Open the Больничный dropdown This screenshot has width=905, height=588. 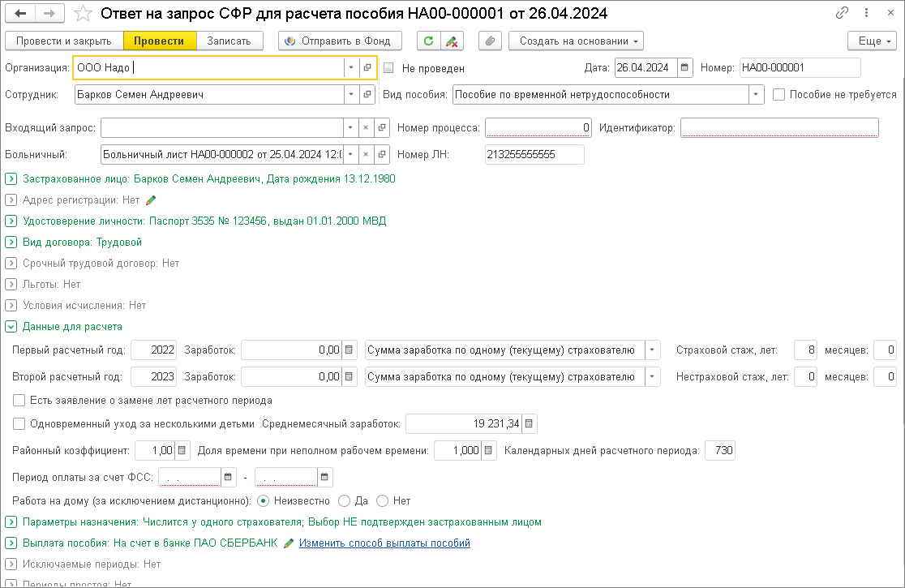[350, 155]
